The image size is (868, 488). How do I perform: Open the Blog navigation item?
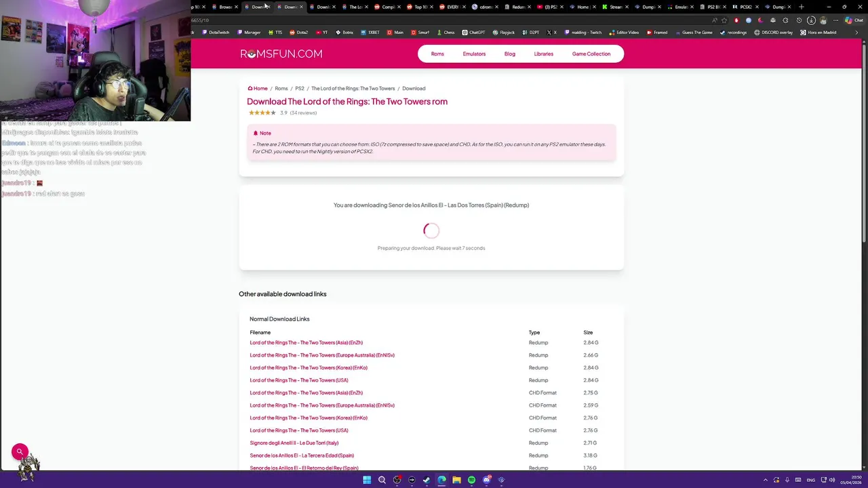[x=509, y=54]
